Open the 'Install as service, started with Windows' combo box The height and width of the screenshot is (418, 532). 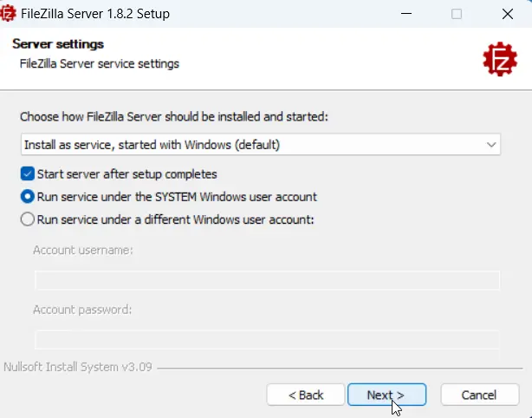coord(261,145)
